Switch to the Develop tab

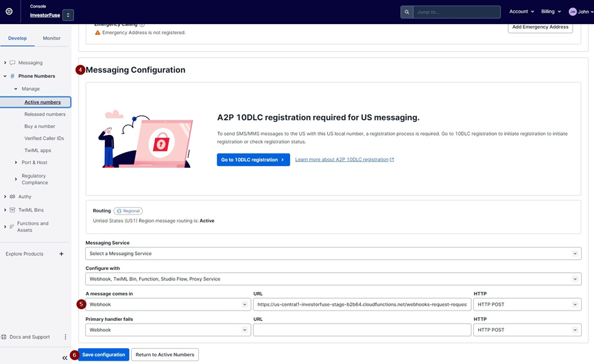[x=17, y=38]
